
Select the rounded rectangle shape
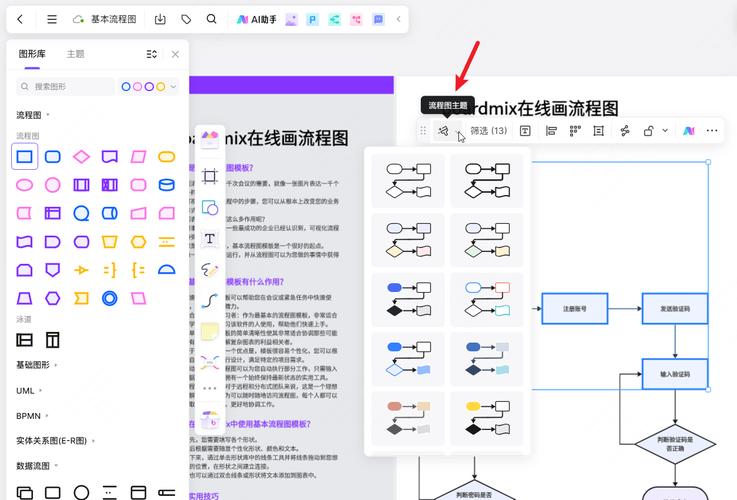pyautogui.click(x=53, y=156)
